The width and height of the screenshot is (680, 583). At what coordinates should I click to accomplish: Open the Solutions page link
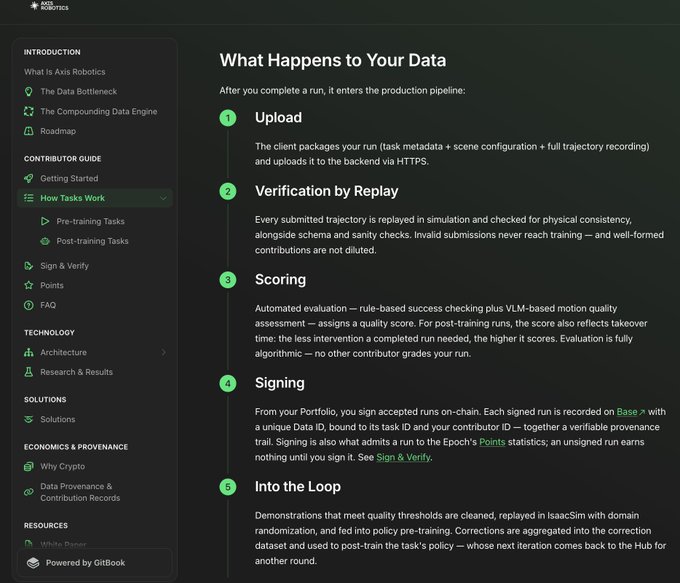(x=58, y=419)
